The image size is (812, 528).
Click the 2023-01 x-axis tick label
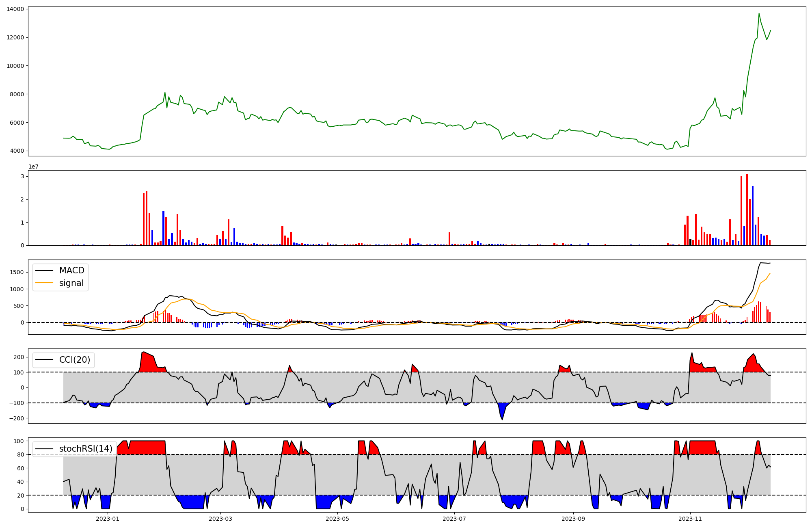(108, 519)
